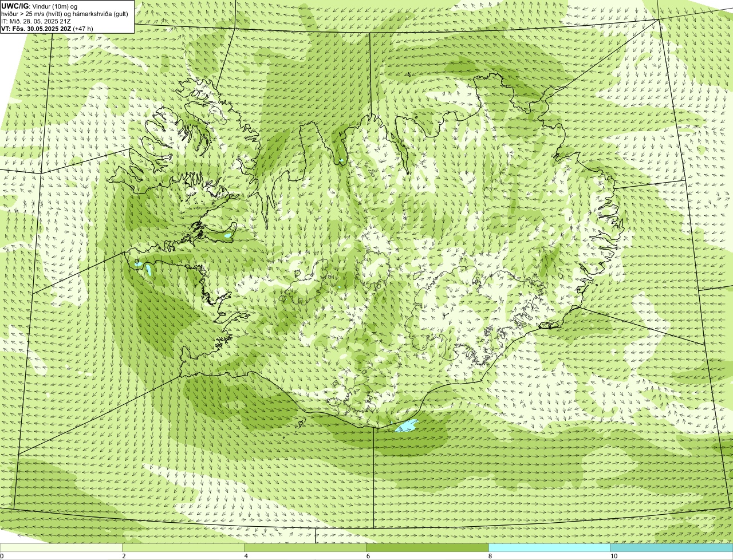Click the legend tick label "6"
This screenshot has height=560, width=733.
[368, 556]
